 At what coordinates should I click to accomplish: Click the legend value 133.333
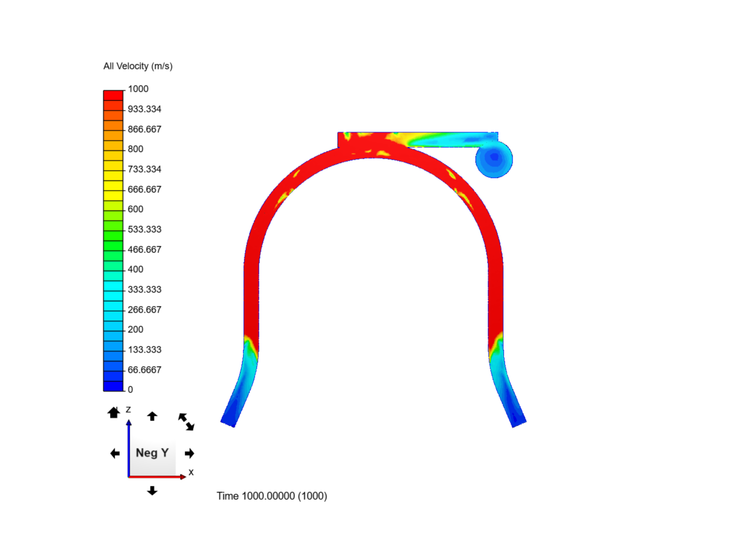[x=145, y=349]
